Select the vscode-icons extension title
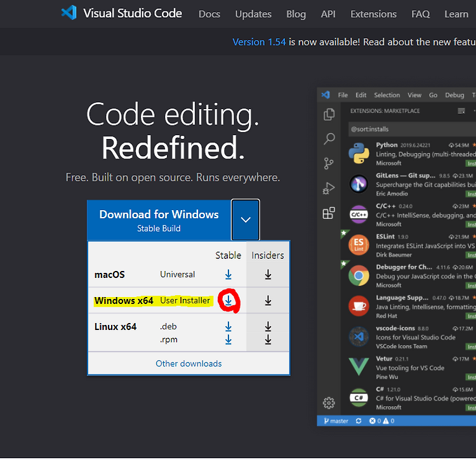Screen dimensions: 476x462 395,328
